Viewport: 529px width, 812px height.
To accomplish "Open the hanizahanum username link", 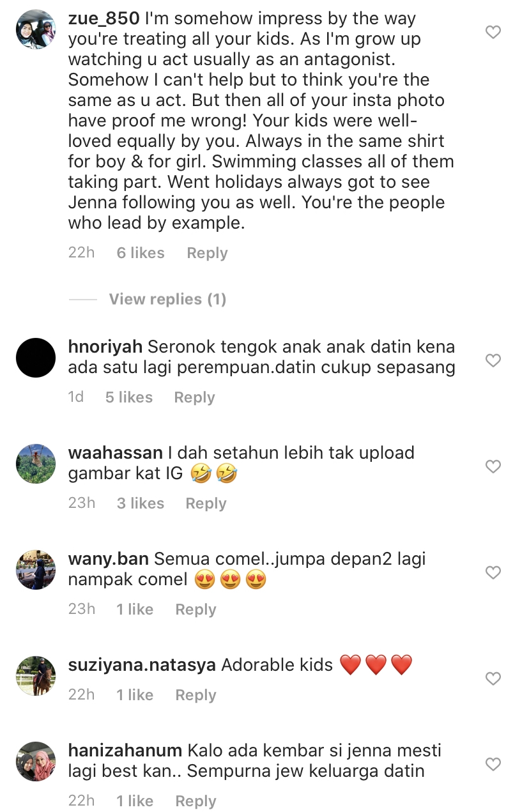I will tap(125, 751).
